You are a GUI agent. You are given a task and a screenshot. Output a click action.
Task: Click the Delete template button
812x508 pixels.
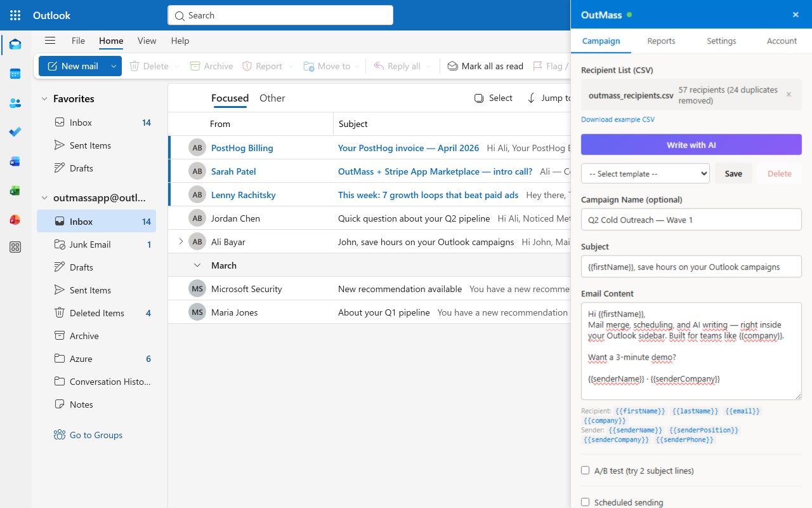point(780,173)
